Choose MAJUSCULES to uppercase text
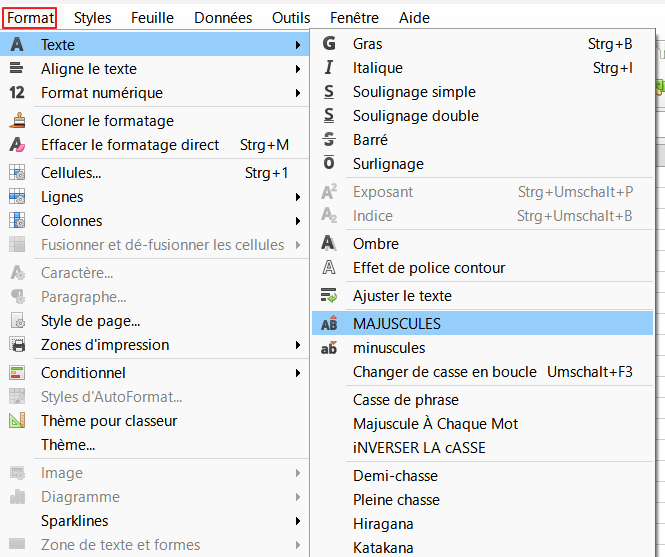 tap(396, 323)
